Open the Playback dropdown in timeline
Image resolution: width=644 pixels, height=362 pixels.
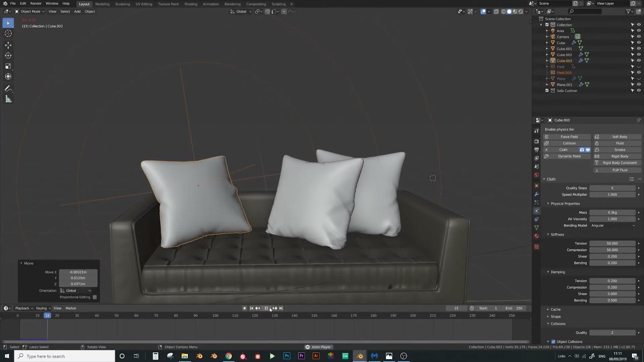[x=24, y=308]
